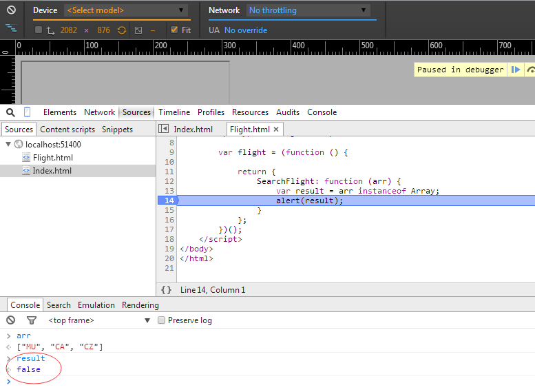
Task: Toggle the media queries inspector icon
Action: [11, 28]
